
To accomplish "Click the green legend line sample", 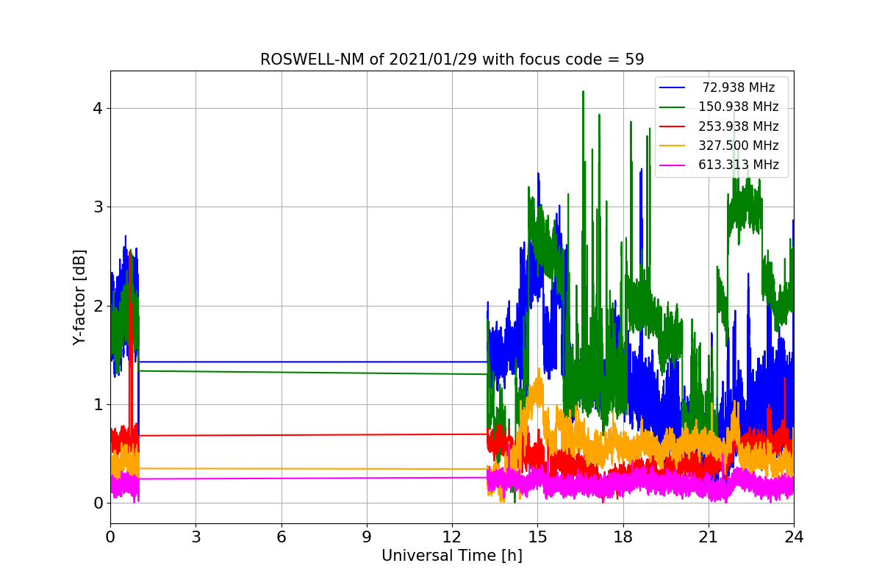I will click(x=673, y=107).
